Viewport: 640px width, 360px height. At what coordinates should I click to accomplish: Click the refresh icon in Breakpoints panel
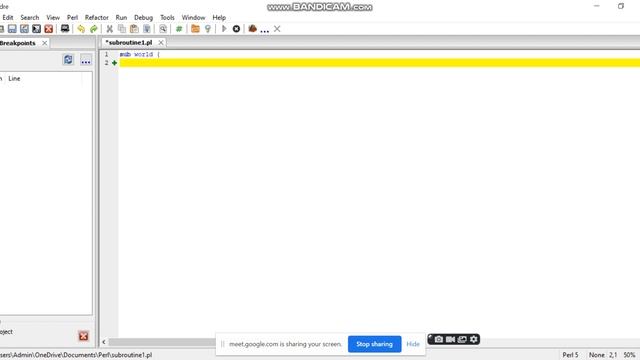pyautogui.click(x=68, y=60)
